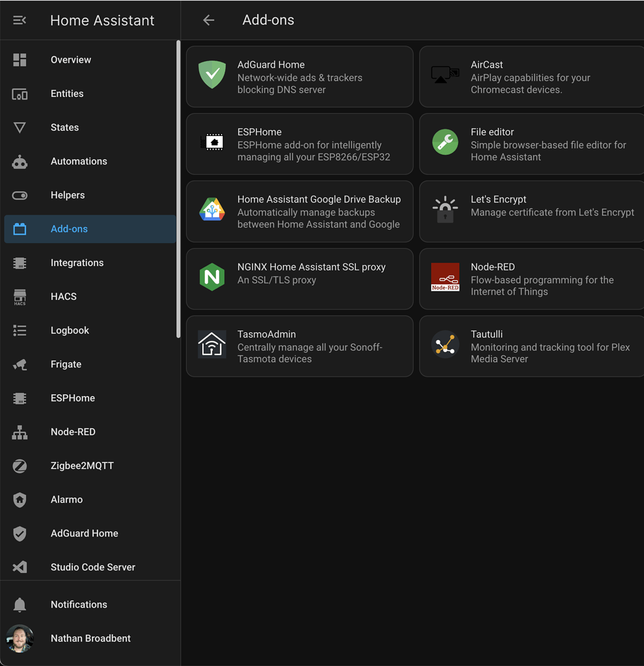Open the HACS sidebar icon
The height and width of the screenshot is (666, 644).
pos(20,297)
